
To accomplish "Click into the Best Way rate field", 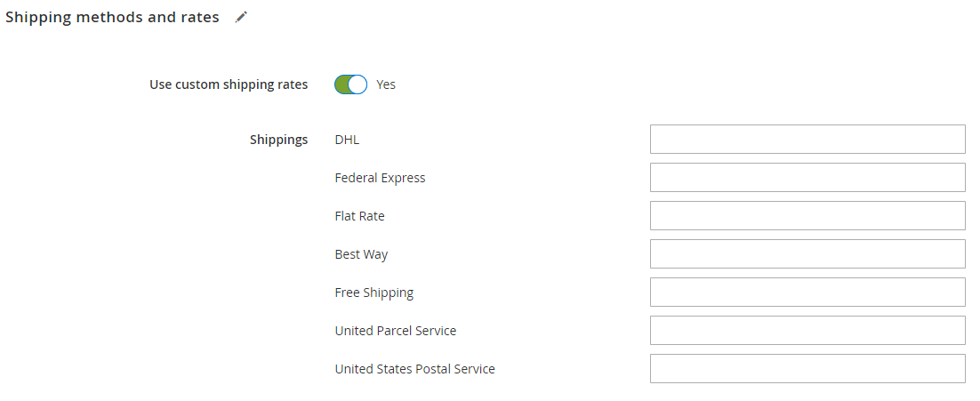I will (x=807, y=253).
